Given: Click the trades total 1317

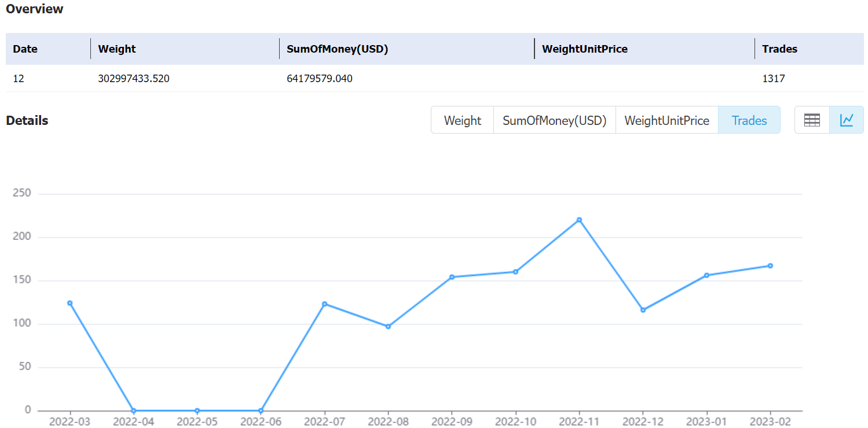Looking at the screenshot, I should point(774,79).
